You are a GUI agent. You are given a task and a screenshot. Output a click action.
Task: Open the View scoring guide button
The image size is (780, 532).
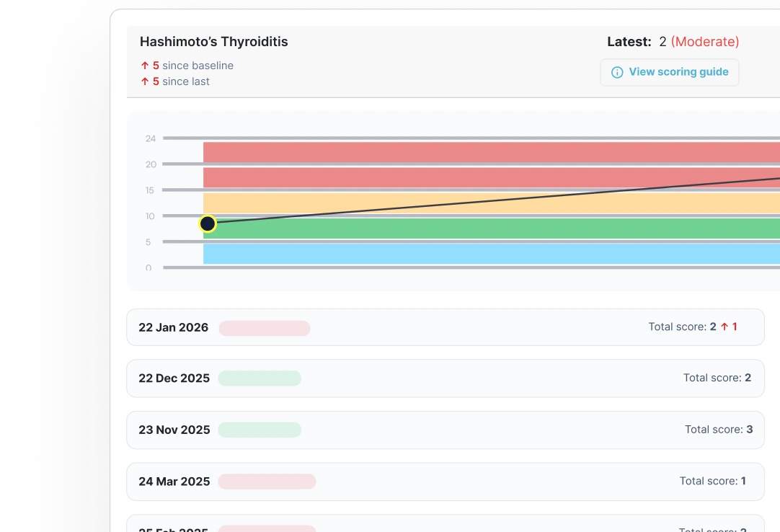669,72
